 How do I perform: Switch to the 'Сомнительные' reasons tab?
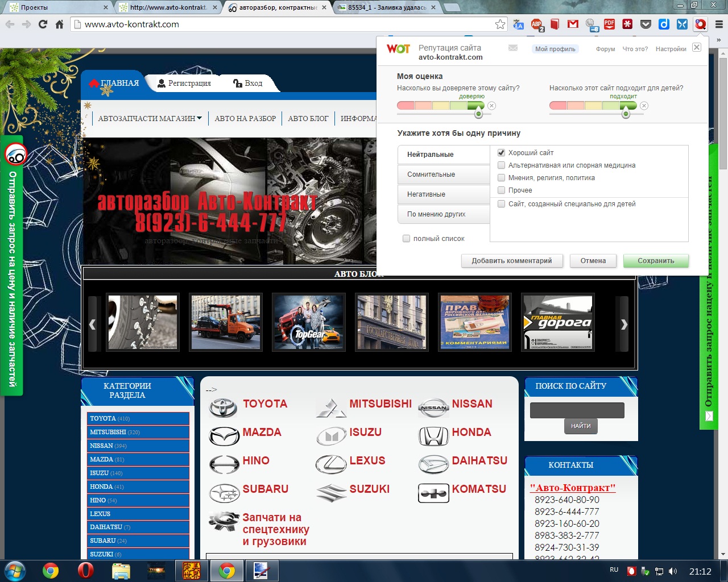[444, 174]
